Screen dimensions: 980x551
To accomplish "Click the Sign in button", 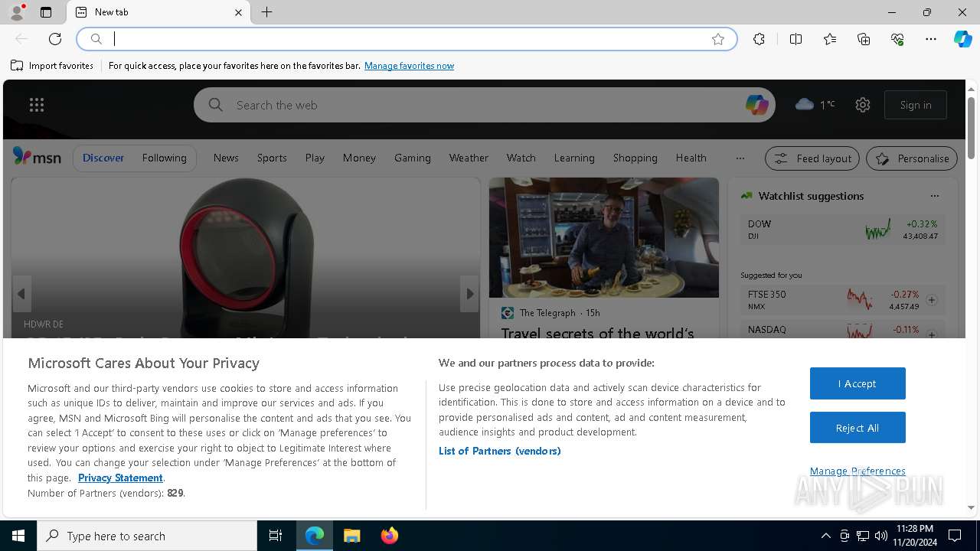I will point(916,105).
